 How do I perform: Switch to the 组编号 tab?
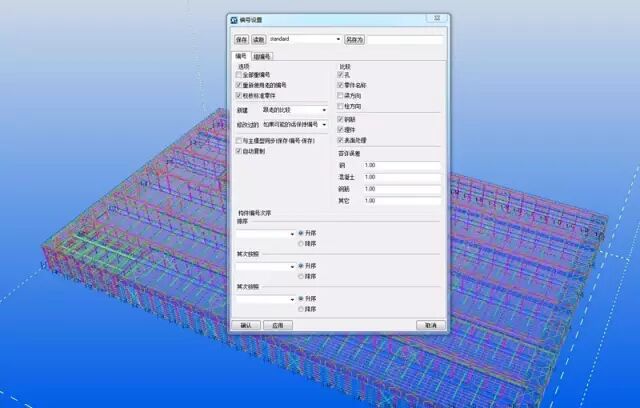pos(262,57)
